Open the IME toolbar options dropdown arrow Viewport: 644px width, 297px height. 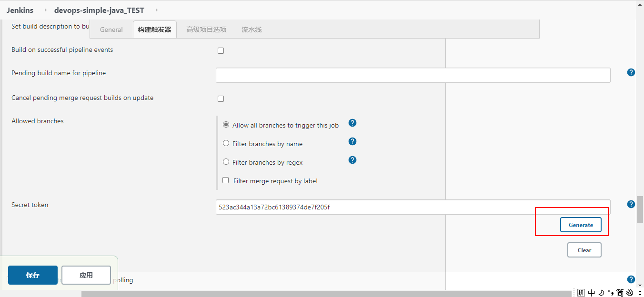click(x=639, y=293)
